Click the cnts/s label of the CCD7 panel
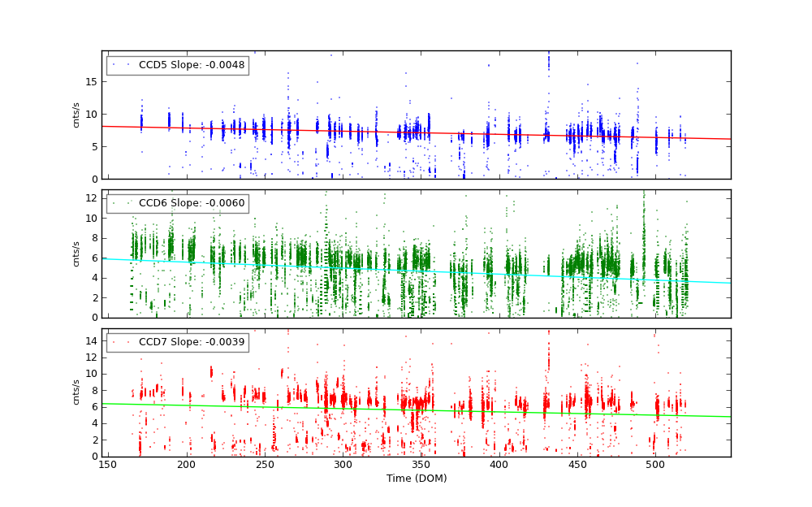This screenshot has height=507, width=812. click(76, 392)
